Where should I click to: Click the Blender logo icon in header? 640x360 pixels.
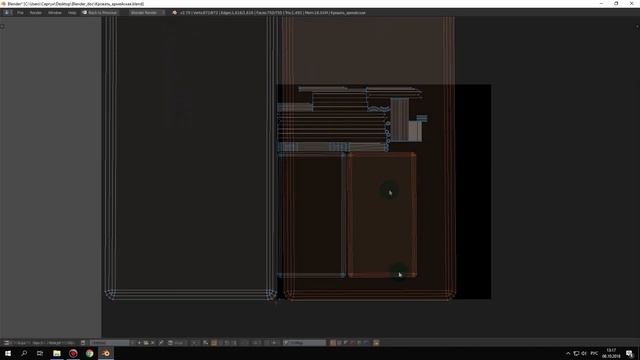[175, 13]
